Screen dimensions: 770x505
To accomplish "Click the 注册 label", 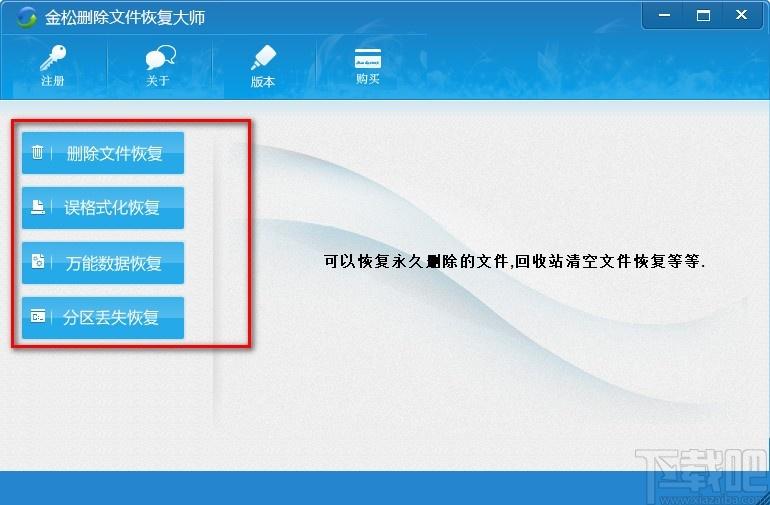I will coord(53,81).
